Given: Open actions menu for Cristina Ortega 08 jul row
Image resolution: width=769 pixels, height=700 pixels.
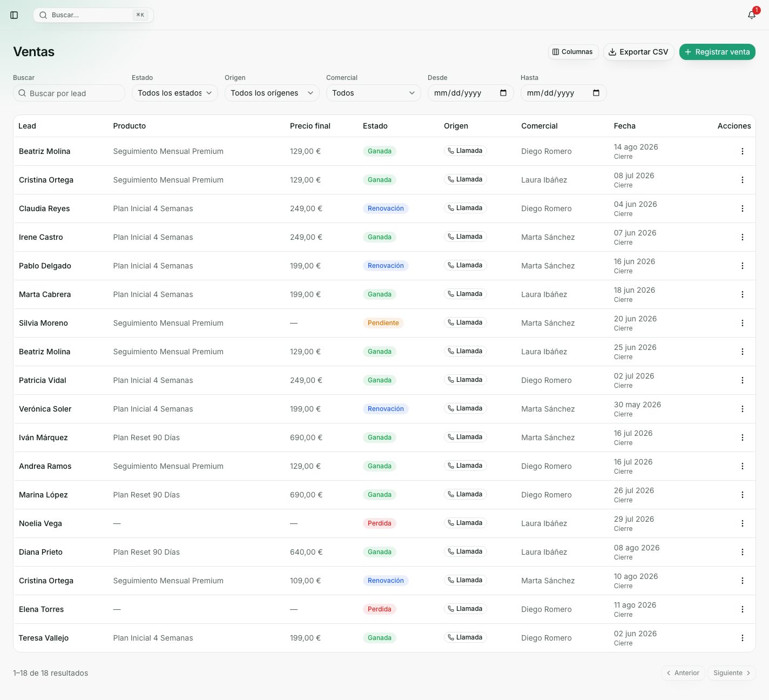Looking at the screenshot, I should [x=743, y=180].
